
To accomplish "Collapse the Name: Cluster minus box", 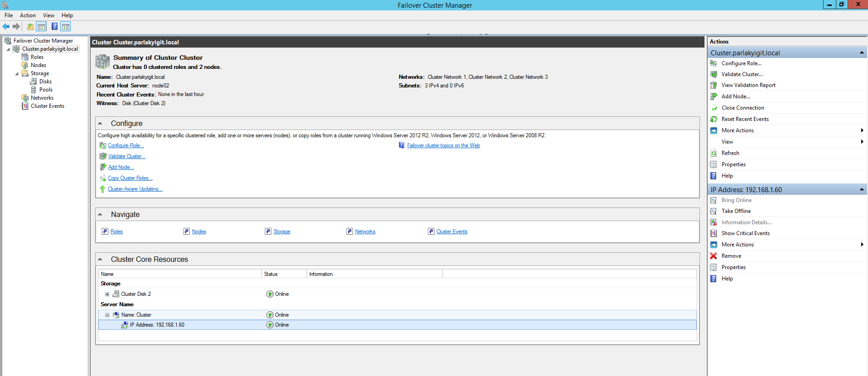I will coord(107,315).
